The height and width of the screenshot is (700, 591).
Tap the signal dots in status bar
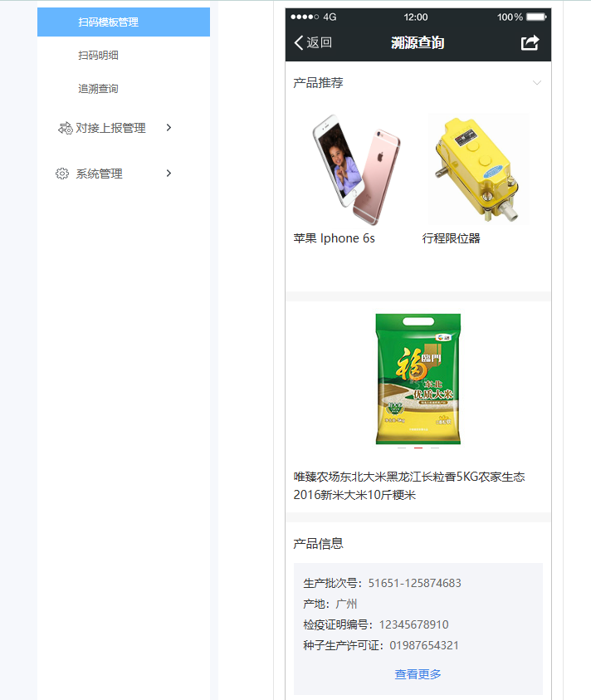305,17
